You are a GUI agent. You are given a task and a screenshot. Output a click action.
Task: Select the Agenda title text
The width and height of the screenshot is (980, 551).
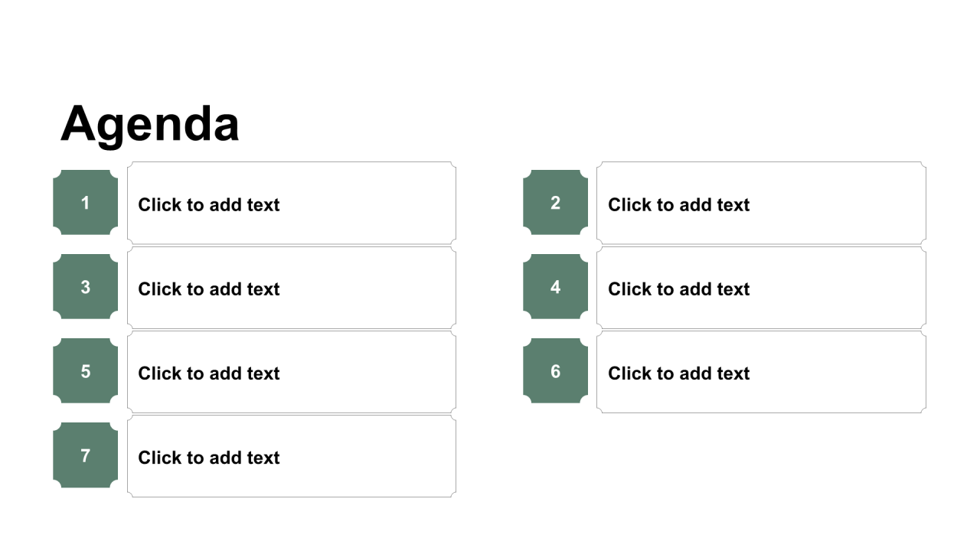pyautogui.click(x=150, y=123)
